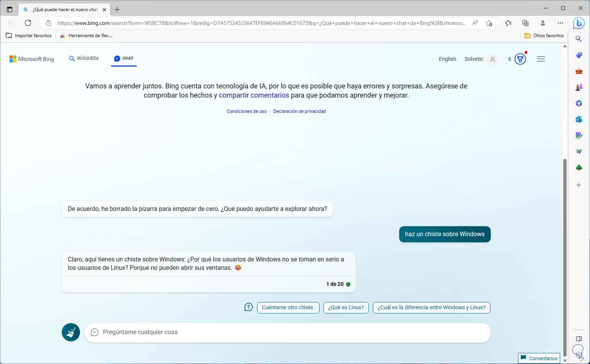The height and width of the screenshot is (364, 590).
Task: Open the sidebar shopping tag icon
Action: coord(579,55)
